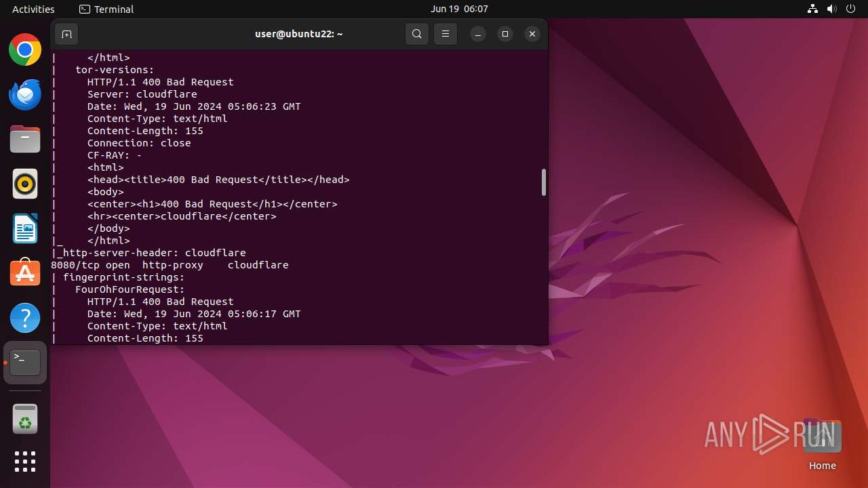This screenshot has height=488, width=868.
Task: Open the terminal hamburger menu
Action: pyautogui.click(x=446, y=34)
